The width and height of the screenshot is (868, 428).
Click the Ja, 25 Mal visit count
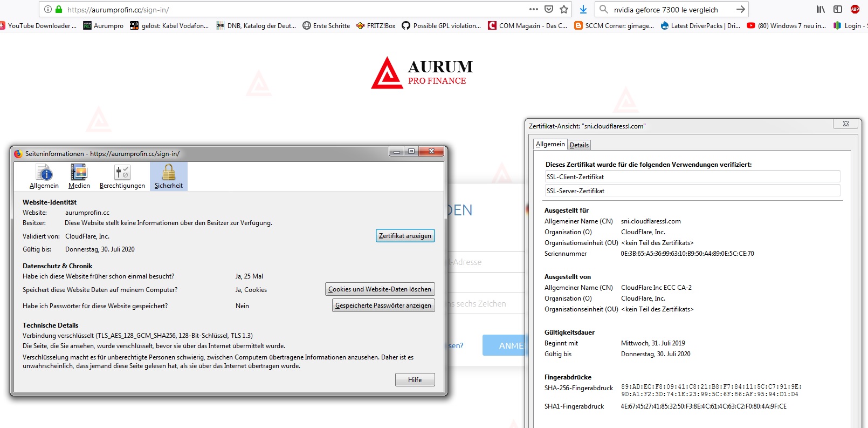[249, 276]
